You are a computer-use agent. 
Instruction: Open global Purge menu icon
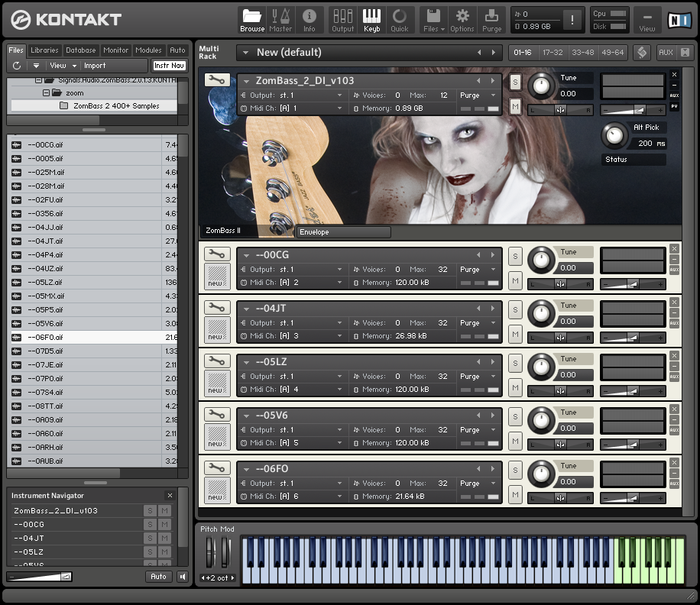tap(491, 21)
